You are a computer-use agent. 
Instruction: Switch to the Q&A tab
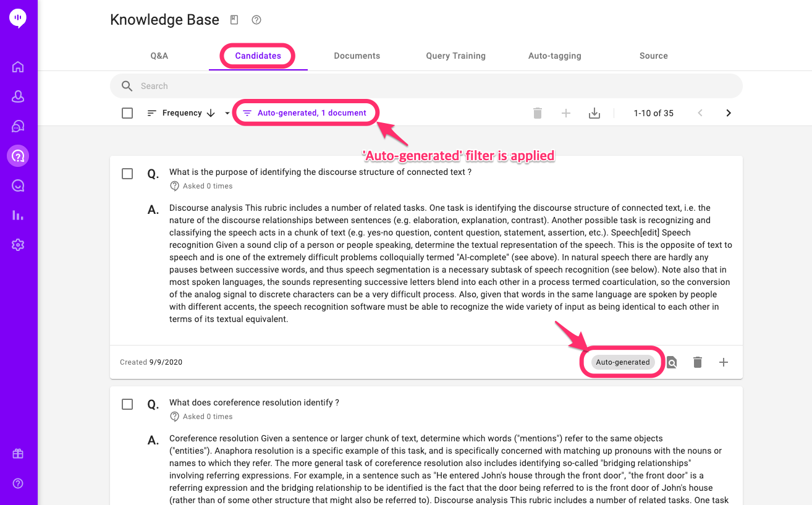pyautogui.click(x=159, y=56)
